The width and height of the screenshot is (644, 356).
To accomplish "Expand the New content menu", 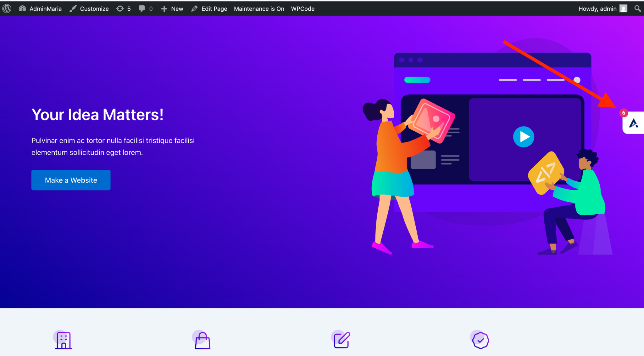I will tap(172, 8).
